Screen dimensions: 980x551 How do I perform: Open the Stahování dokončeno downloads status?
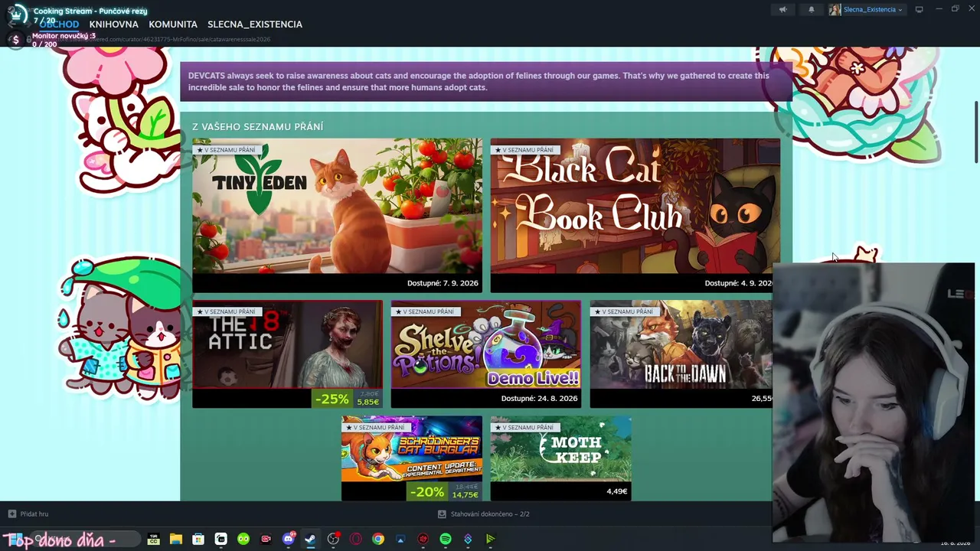click(483, 514)
